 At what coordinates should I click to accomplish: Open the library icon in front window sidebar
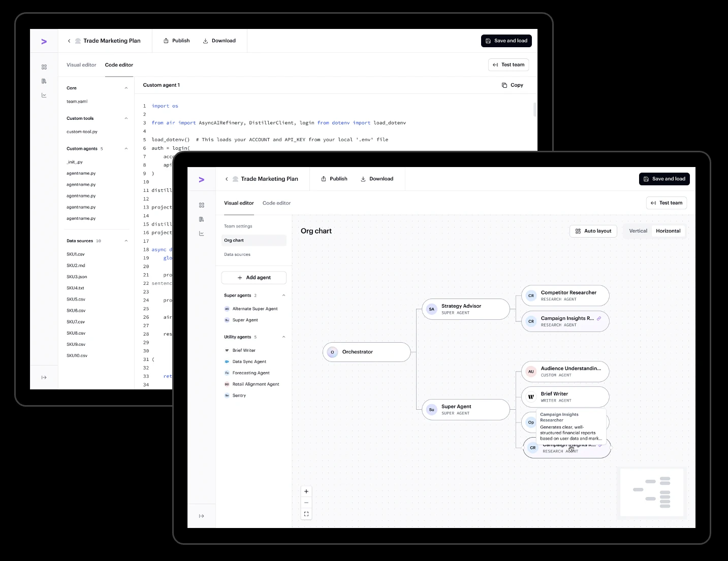202,219
